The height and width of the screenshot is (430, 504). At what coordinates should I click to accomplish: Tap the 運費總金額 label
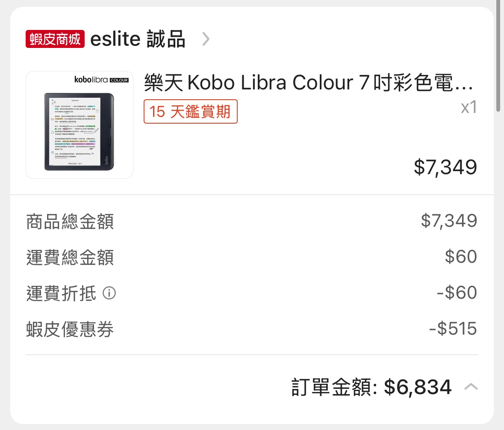[70, 258]
